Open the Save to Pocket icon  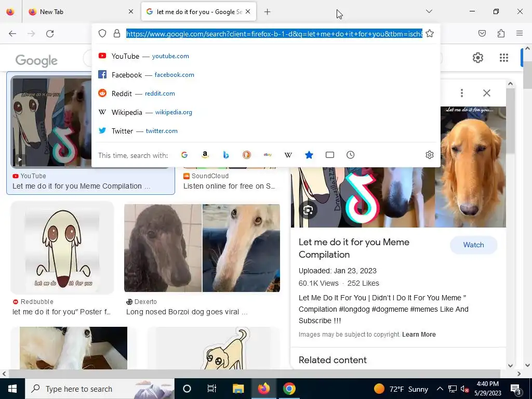click(x=482, y=33)
